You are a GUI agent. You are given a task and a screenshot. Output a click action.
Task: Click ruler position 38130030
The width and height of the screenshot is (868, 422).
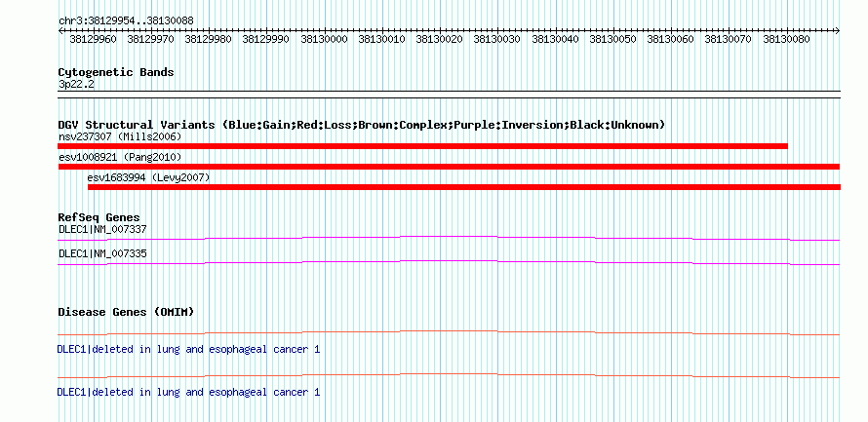point(497,39)
